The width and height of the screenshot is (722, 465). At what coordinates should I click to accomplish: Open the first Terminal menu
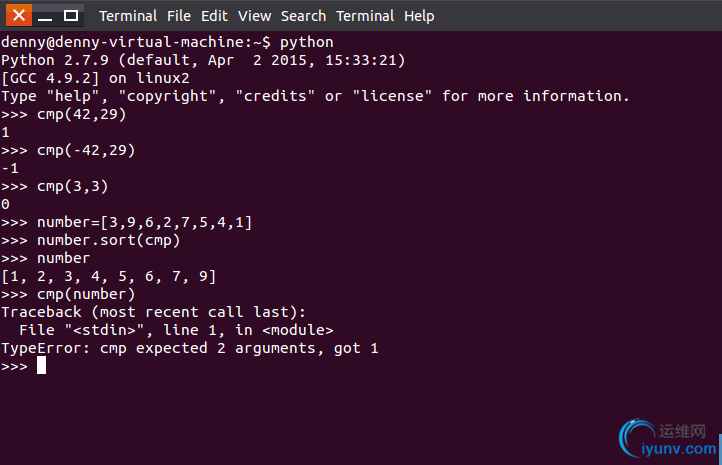pos(128,16)
